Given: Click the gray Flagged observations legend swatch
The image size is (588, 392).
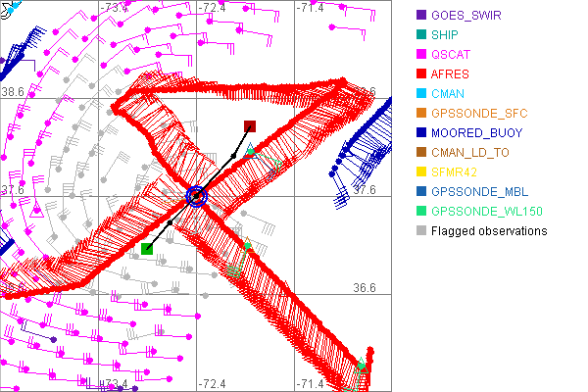Looking at the screenshot, I should (x=420, y=231).
